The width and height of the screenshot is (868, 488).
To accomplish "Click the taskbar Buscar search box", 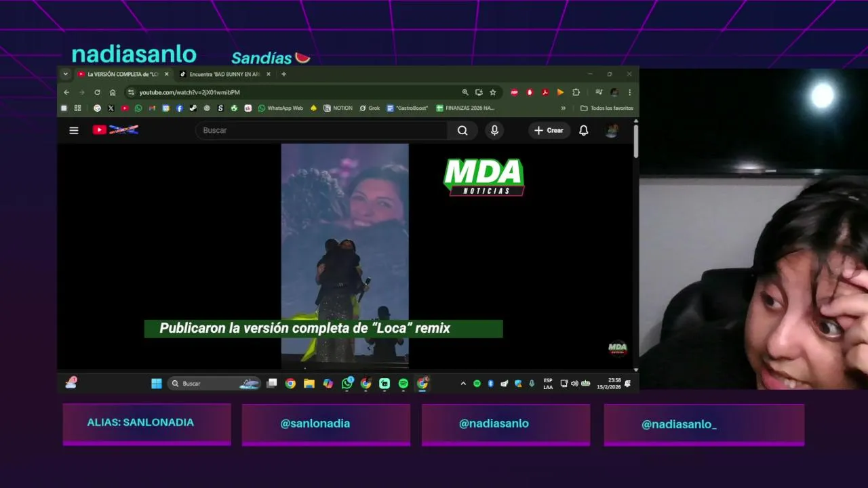I will click(214, 384).
